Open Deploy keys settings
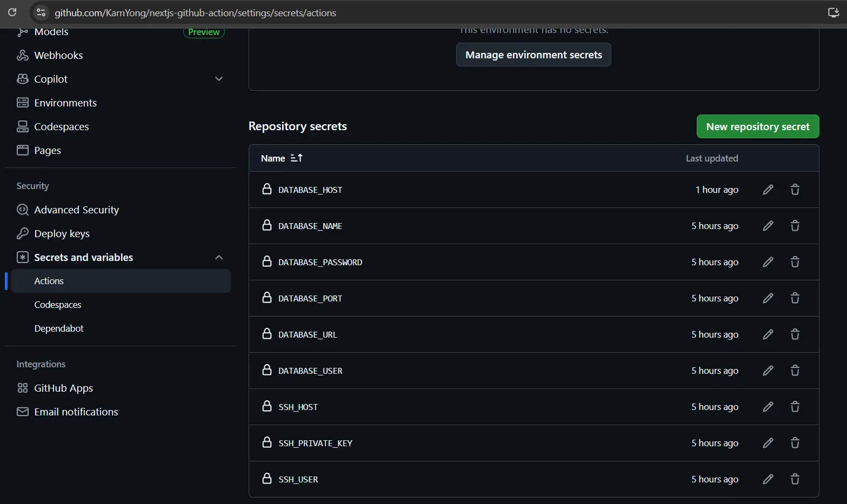The width and height of the screenshot is (847, 504). pos(62,233)
